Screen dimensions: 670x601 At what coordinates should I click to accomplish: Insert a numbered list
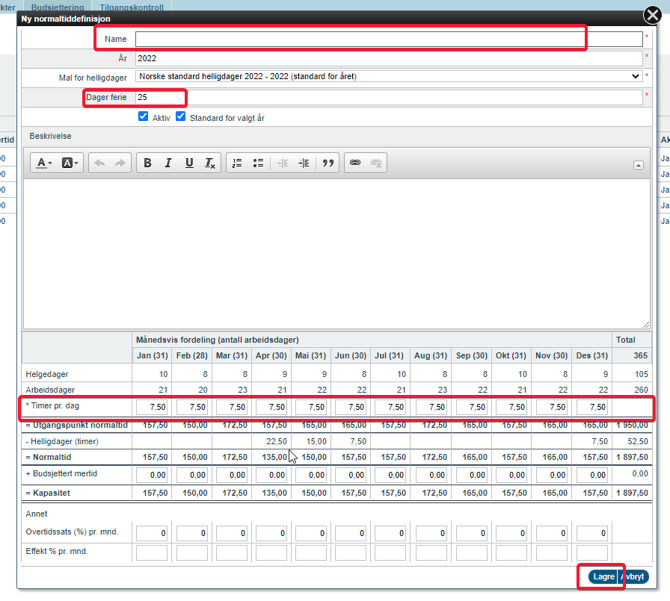pyautogui.click(x=237, y=163)
